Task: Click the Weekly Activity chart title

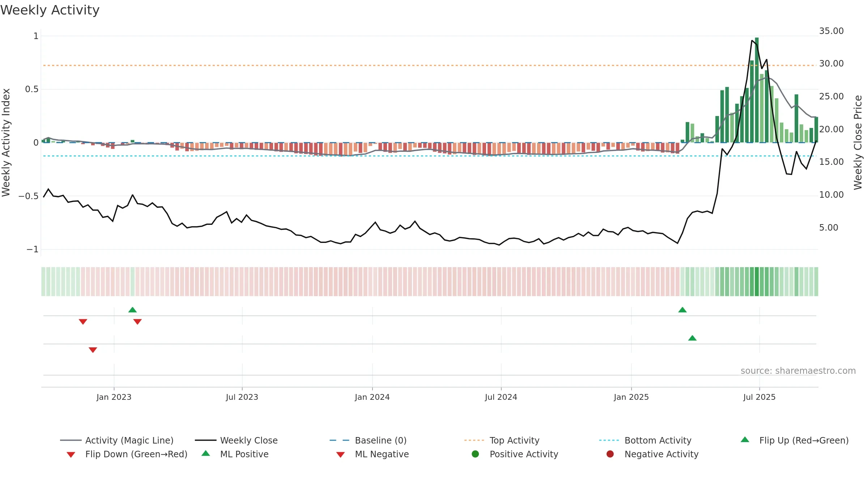Action: (x=50, y=10)
